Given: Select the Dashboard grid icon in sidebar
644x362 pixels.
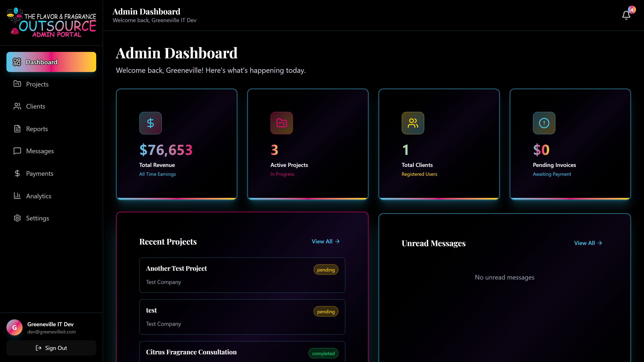Looking at the screenshot, I should coord(17,62).
